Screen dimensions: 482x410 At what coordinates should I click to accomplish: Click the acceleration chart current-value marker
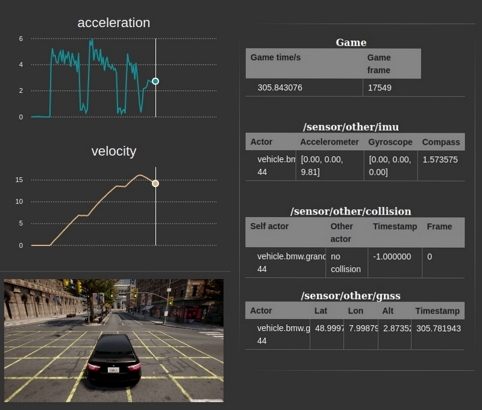pyautogui.click(x=155, y=81)
